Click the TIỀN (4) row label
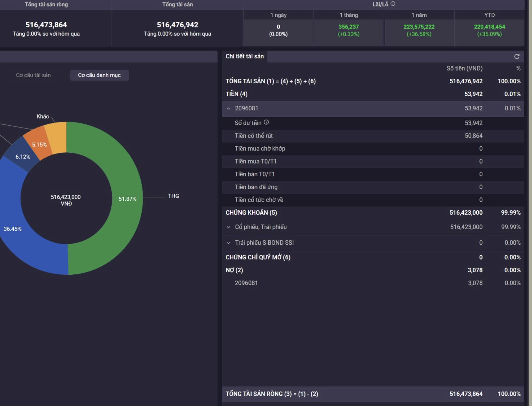Image resolution: width=532 pixels, height=406 pixels. [237, 94]
